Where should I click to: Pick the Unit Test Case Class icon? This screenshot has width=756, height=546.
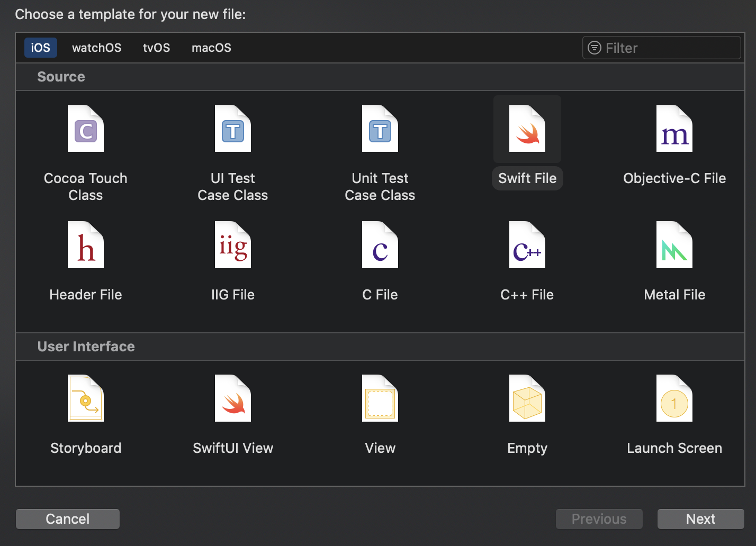click(380, 129)
